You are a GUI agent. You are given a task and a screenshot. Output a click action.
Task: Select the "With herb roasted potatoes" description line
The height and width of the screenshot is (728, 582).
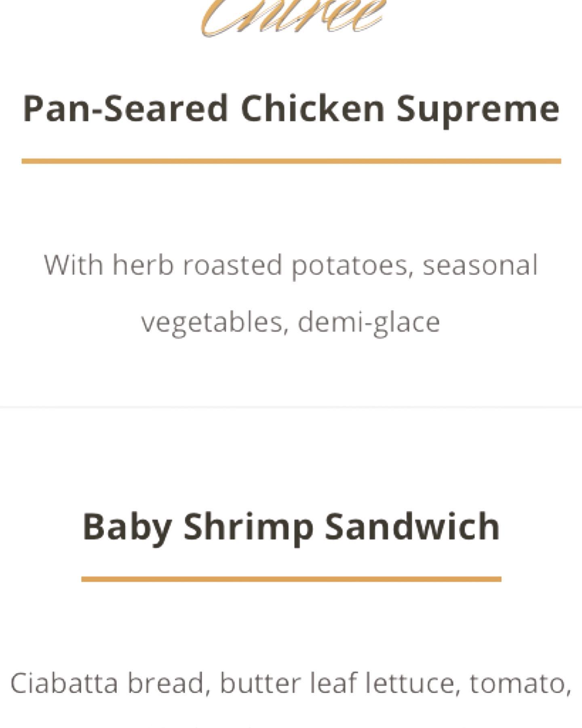(291, 265)
